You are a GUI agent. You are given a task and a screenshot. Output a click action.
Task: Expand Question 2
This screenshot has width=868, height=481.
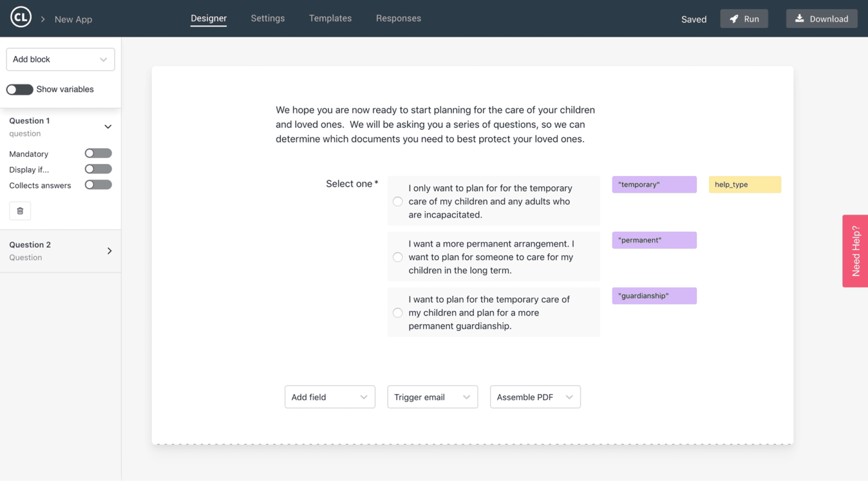110,251
